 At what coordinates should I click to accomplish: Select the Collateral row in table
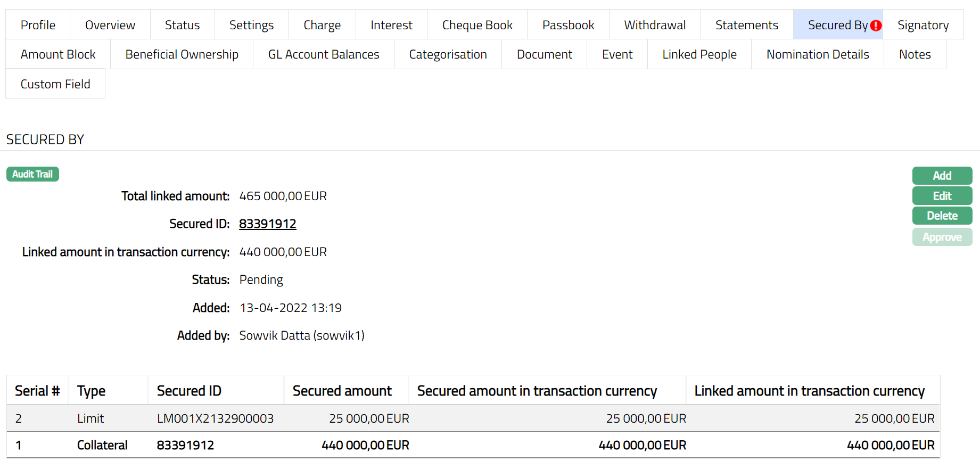point(102,445)
